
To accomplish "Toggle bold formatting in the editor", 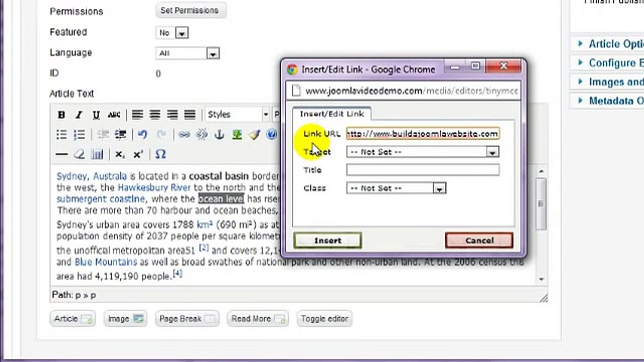I will [x=61, y=115].
